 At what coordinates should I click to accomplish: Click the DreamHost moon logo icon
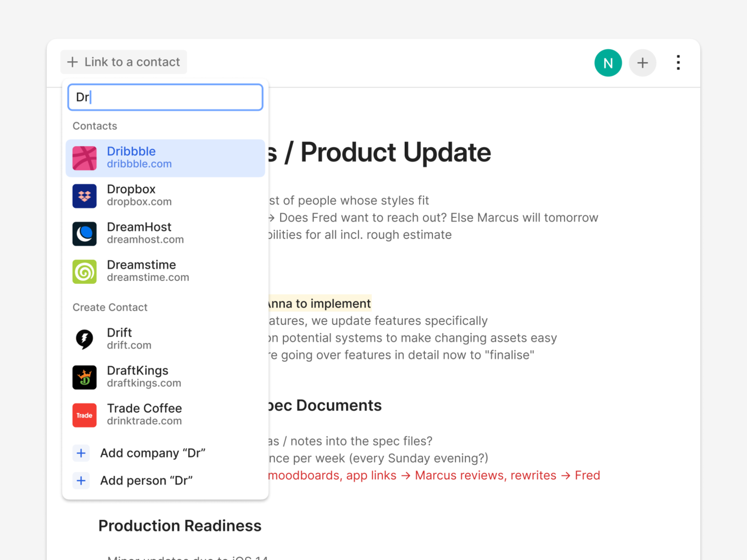pyautogui.click(x=85, y=234)
